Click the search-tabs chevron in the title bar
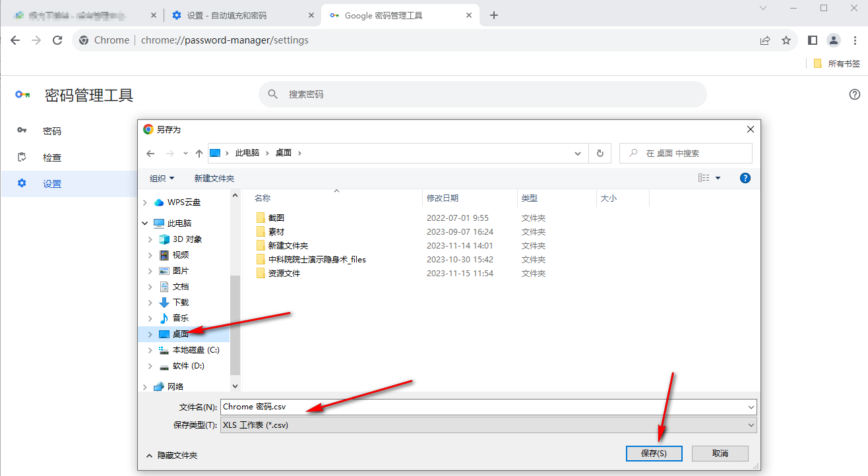Image resolution: width=868 pixels, height=476 pixels. [x=763, y=8]
